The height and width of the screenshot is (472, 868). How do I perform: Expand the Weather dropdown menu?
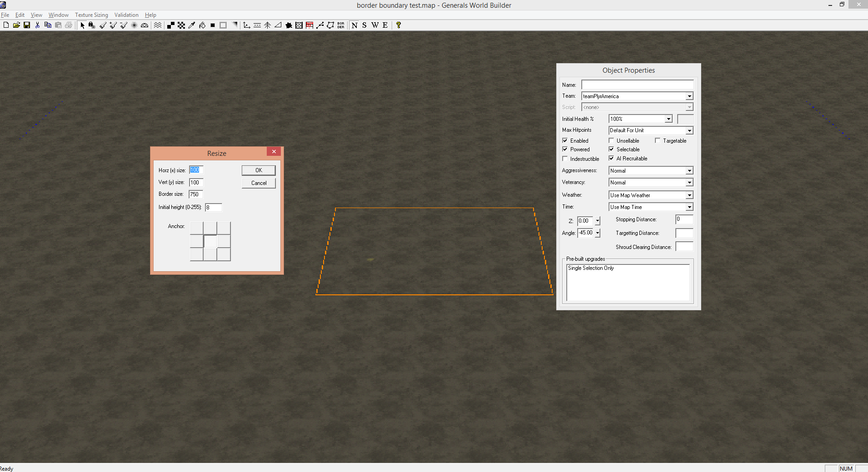(689, 195)
